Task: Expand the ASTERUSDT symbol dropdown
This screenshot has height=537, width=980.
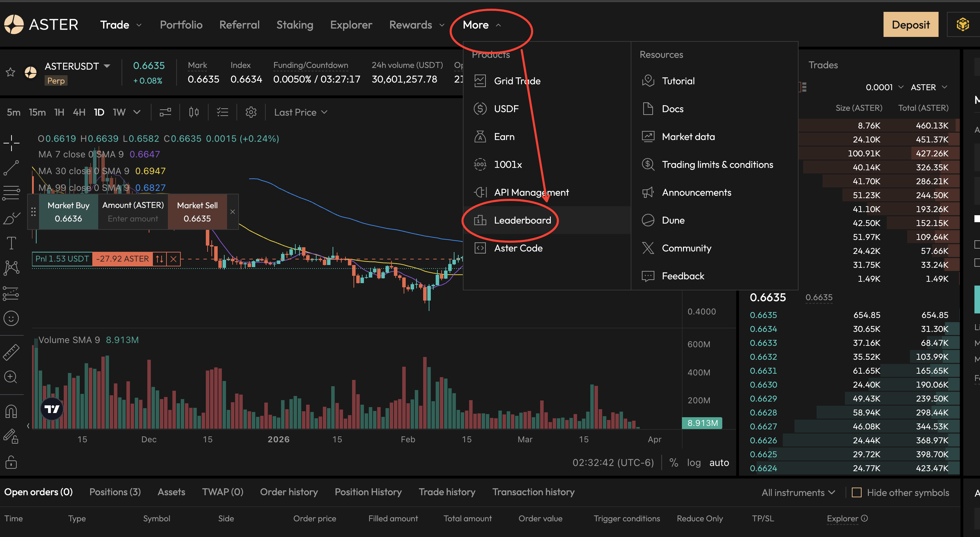Action: [x=107, y=66]
